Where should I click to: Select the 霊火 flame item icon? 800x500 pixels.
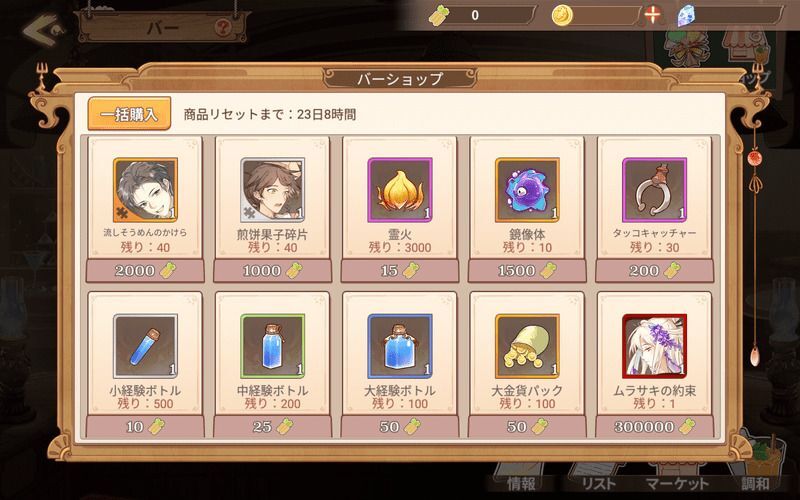[400, 190]
